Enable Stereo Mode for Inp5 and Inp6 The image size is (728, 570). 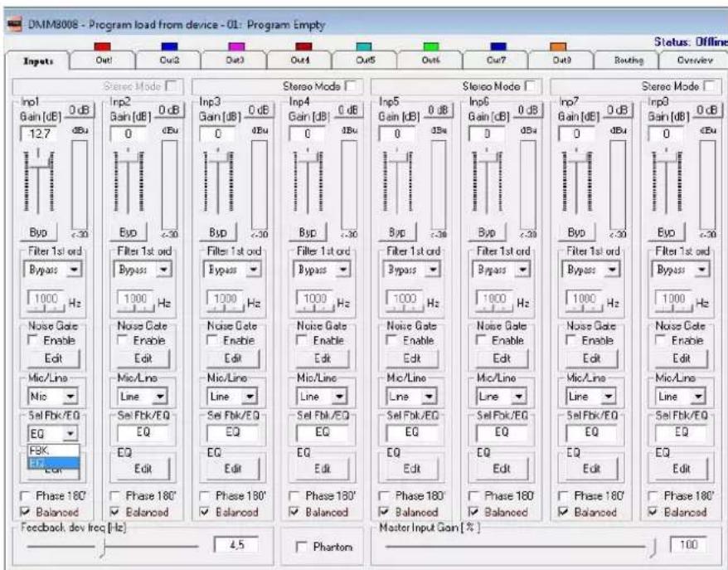(x=530, y=86)
